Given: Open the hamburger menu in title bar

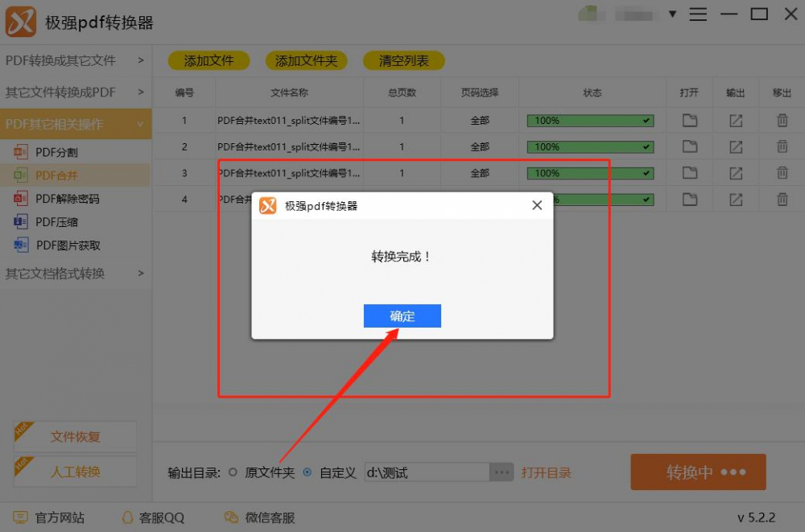Looking at the screenshot, I should coord(698,14).
